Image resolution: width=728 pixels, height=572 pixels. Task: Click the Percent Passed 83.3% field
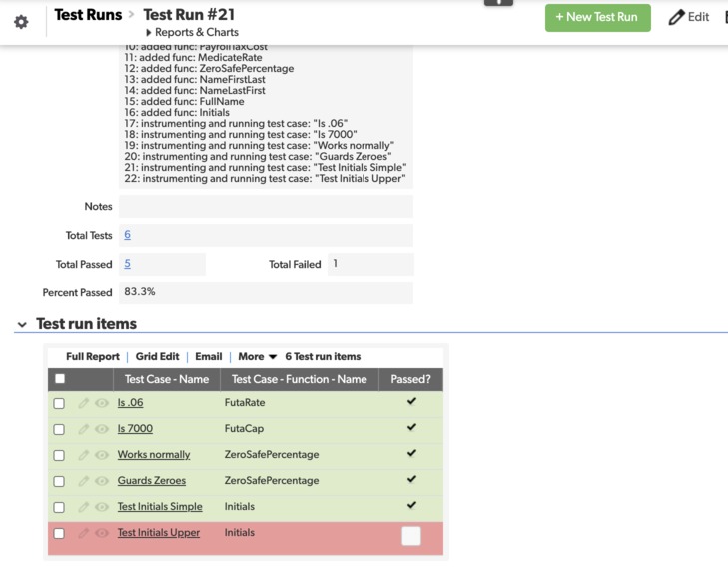pyautogui.click(x=266, y=292)
